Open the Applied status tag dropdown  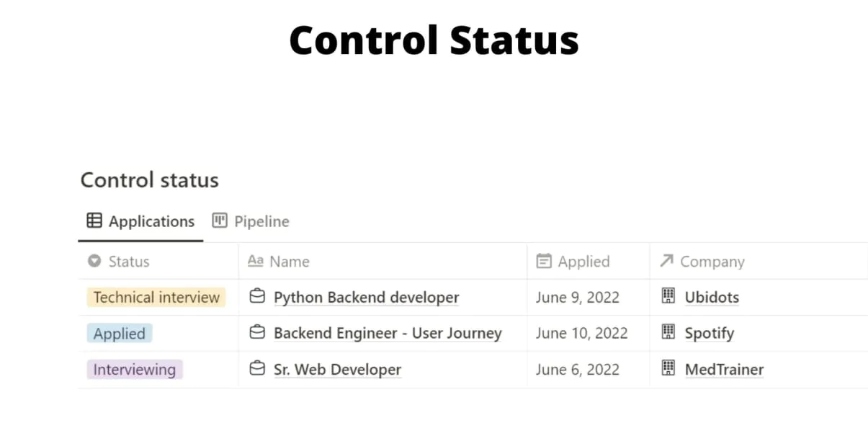coord(120,334)
